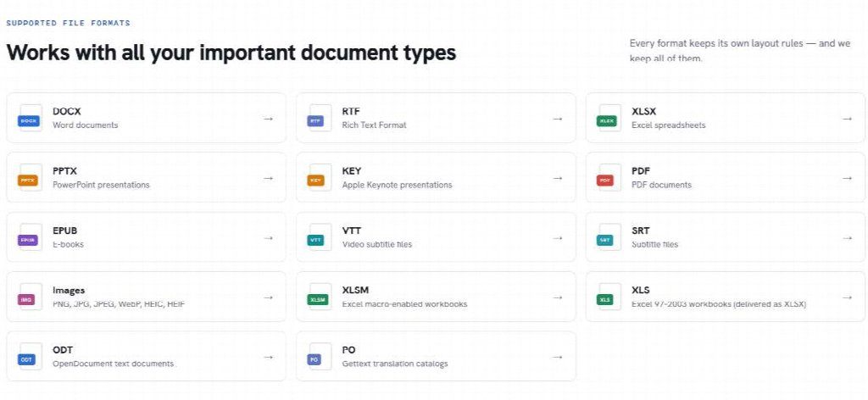Click the 'OpenDocument text documents' description
The width and height of the screenshot is (868, 400).
[x=113, y=364]
